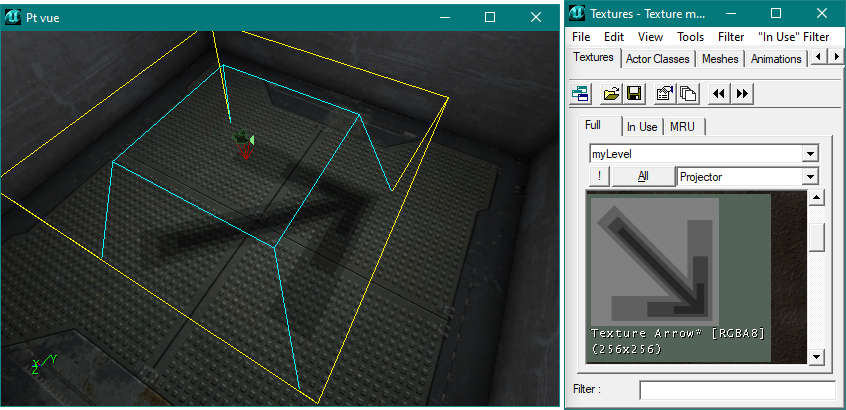
Task: Click the texture list scrollbar down arrow
Action: point(816,357)
